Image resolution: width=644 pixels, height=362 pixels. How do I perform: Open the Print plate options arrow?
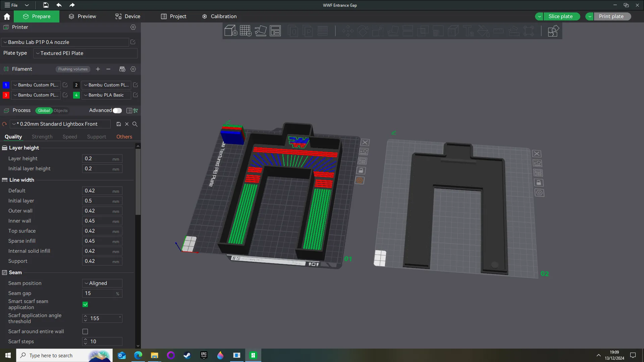click(x=590, y=16)
